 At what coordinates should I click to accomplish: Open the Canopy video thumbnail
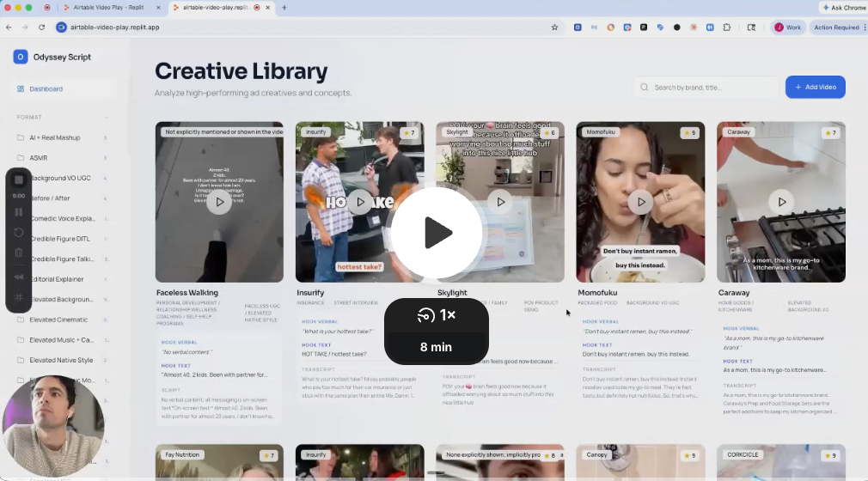click(640, 462)
